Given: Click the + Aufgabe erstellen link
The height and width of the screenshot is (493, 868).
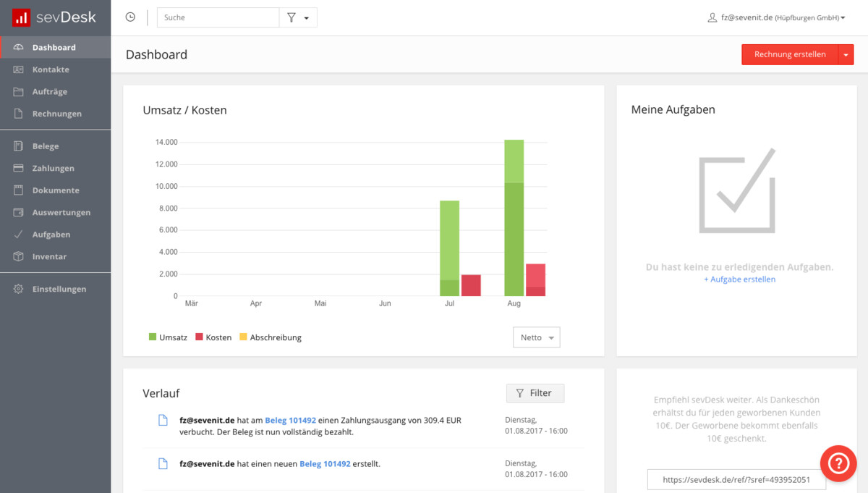Looking at the screenshot, I should pos(739,279).
